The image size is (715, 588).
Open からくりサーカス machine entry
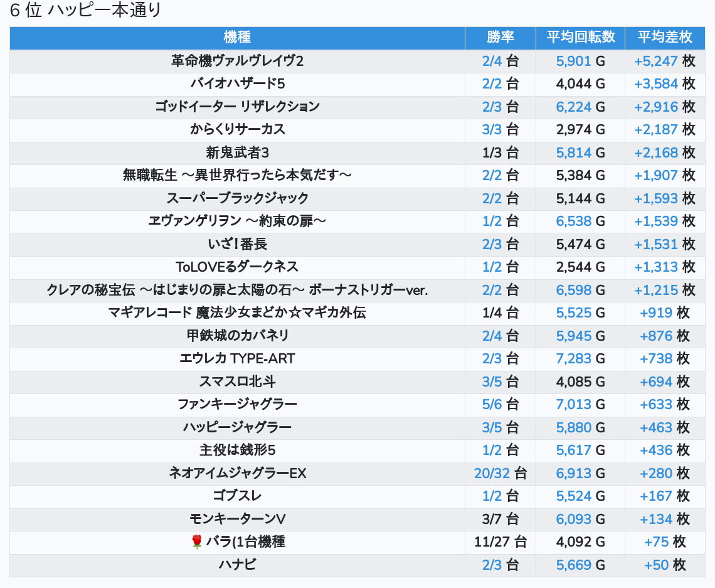[237, 129]
